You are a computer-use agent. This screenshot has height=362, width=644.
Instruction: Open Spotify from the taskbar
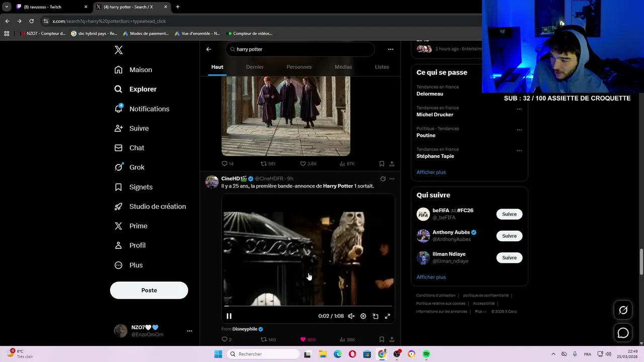tap(426, 354)
